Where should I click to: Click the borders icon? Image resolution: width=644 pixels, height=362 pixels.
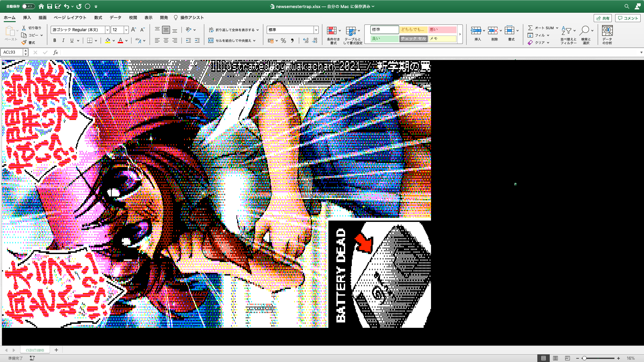[x=90, y=41]
